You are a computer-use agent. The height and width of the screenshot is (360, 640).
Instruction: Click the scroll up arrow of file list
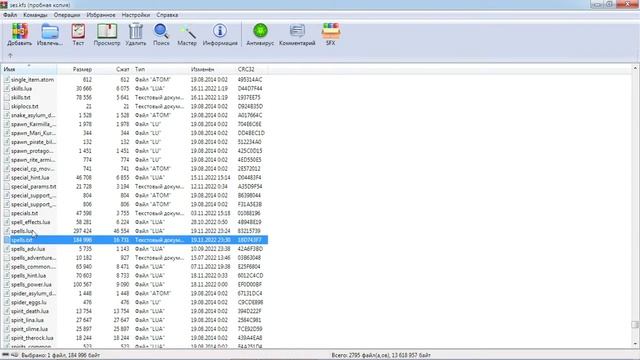pos(635,68)
